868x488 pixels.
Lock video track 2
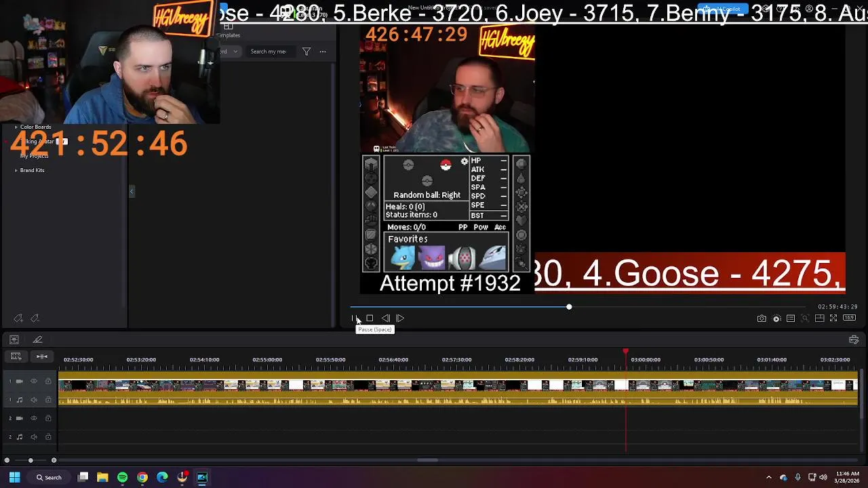[x=48, y=419]
